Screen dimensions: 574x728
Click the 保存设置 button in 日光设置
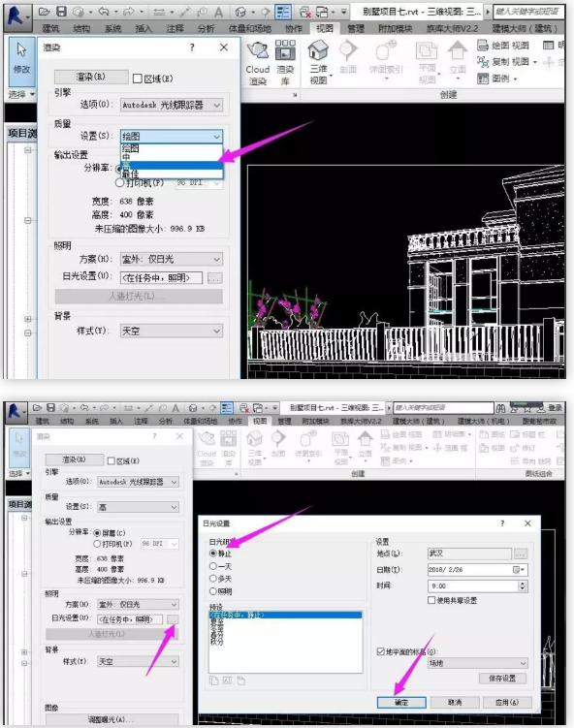pos(503,679)
